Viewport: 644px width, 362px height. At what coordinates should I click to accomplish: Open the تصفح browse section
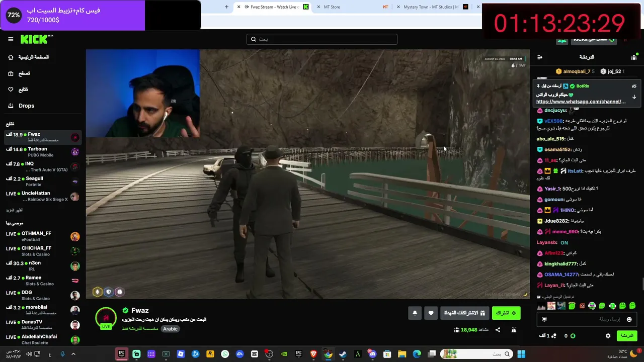(19, 73)
